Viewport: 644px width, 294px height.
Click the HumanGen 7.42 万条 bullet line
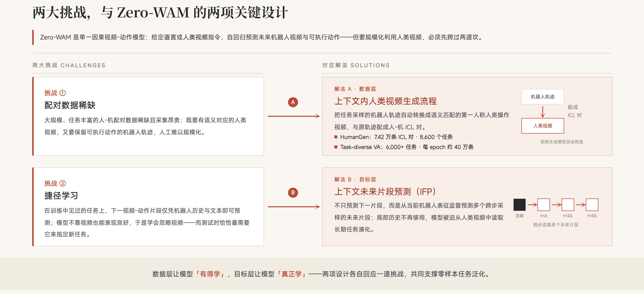pos(394,137)
